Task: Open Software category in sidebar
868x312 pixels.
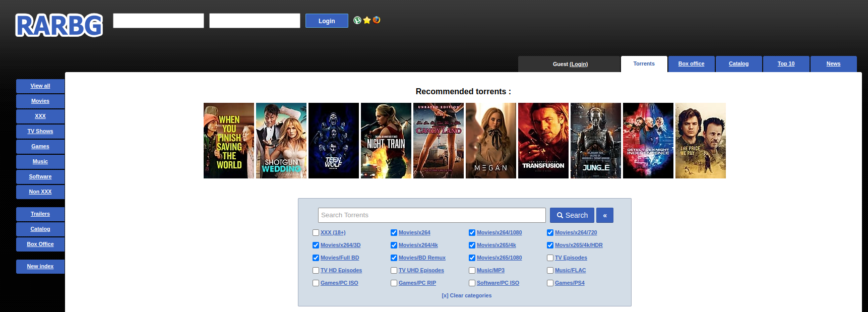Action: point(40,177)
